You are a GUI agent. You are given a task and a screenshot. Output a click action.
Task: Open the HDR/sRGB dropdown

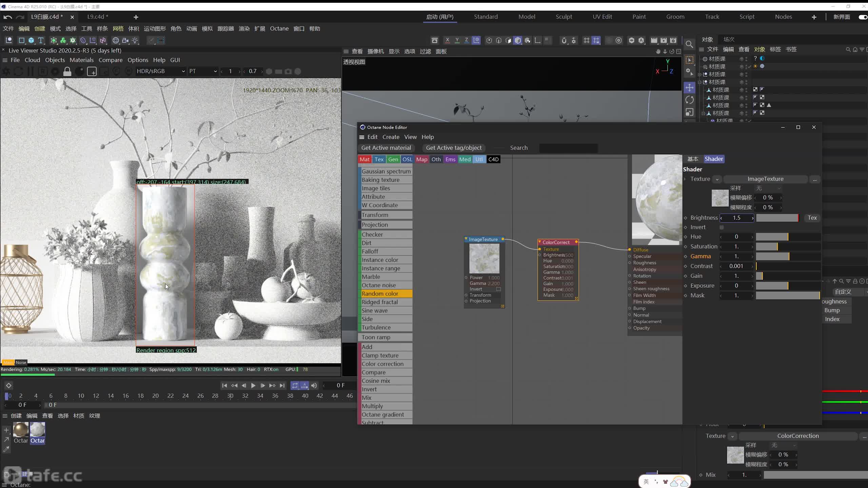tap(160, 71)
